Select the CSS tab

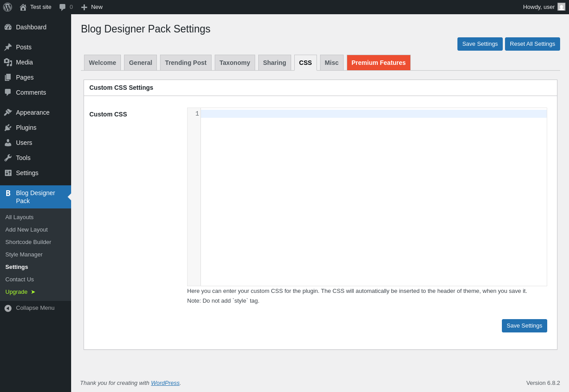click(305, 63)
